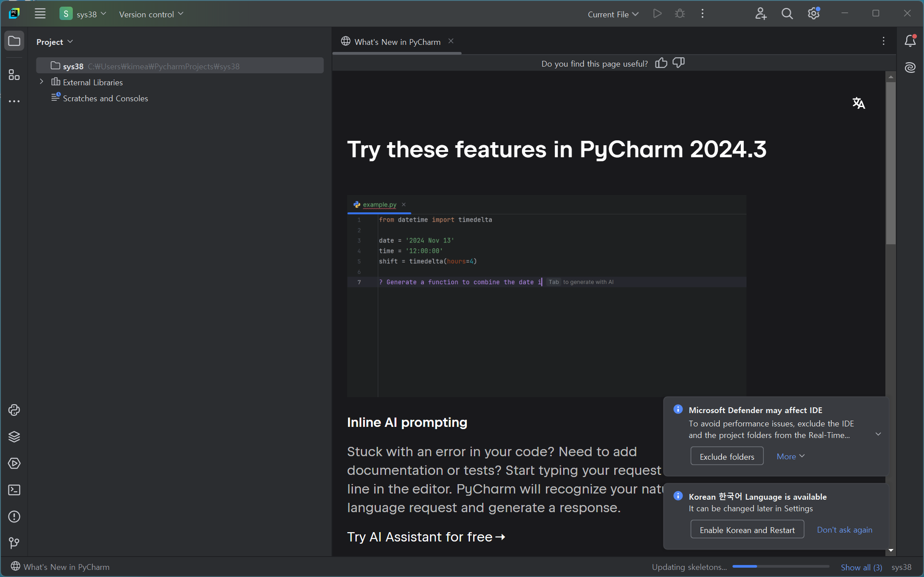The image size is (924, 577).
Task: Open the Problems tool window
Action: 14,517
